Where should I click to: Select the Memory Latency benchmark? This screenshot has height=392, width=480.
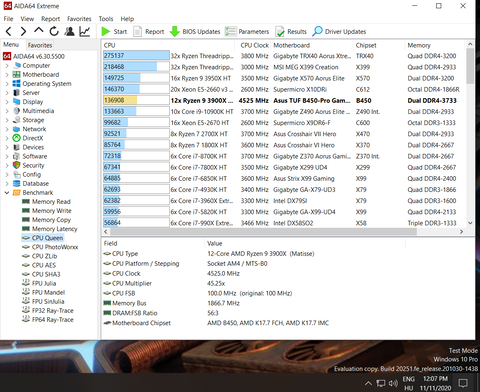(50, 229)
